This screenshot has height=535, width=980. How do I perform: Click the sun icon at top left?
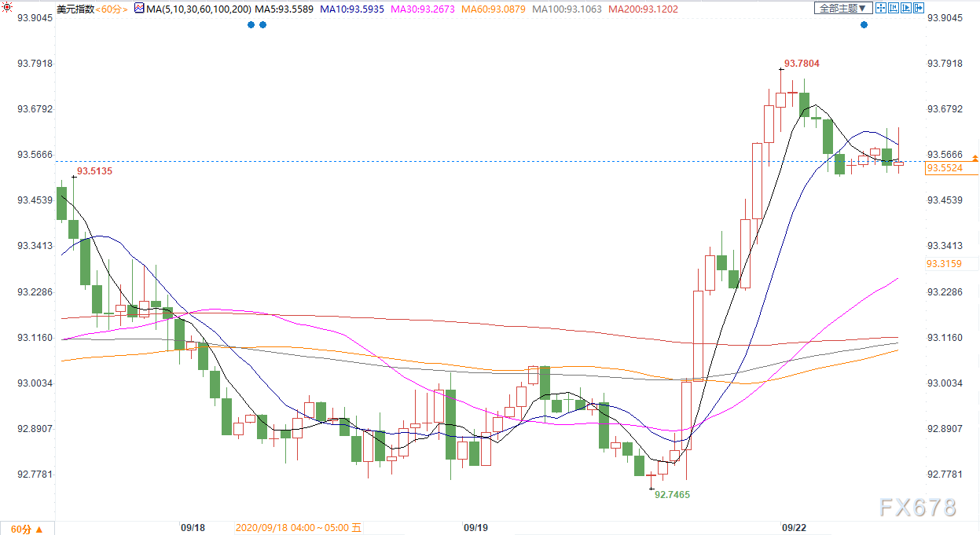click(7, 9)
